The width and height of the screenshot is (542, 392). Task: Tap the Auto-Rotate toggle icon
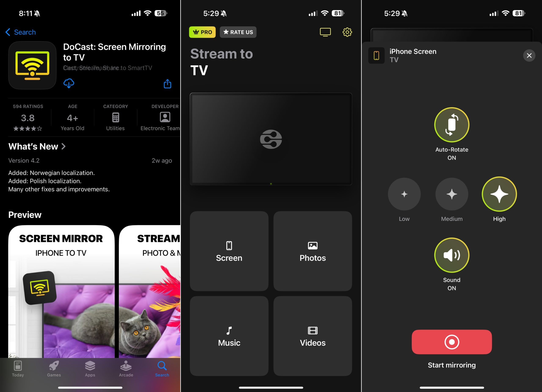click(x=452, y=125)
